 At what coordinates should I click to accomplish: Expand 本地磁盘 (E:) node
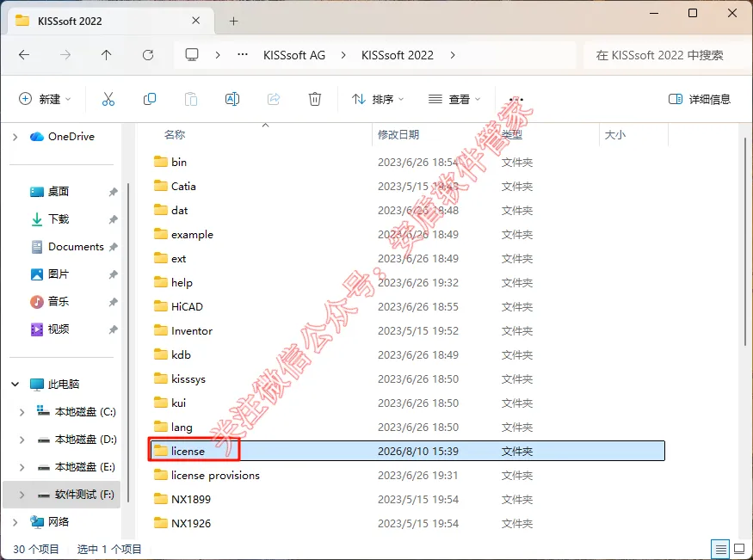coord(22,467)
